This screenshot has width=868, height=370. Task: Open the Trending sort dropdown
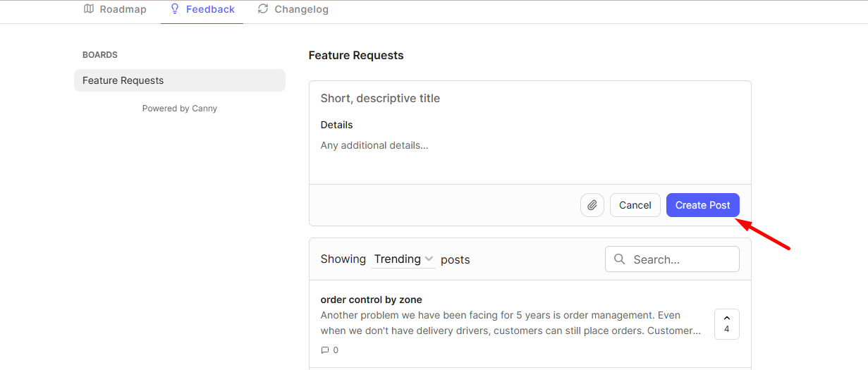click(403, 259)
